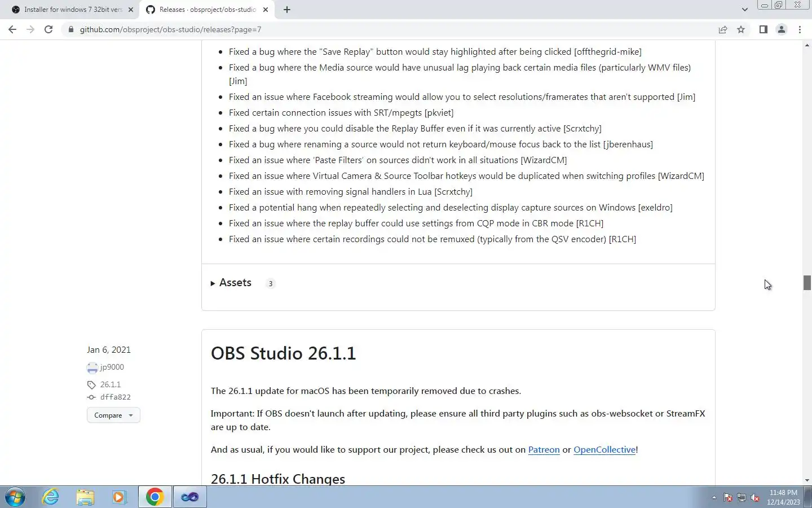Click '26.1.1 Hotfix Changes' heading
This screenshot has height=508, width=812.
pyautogui.click(x=278, y=479)
